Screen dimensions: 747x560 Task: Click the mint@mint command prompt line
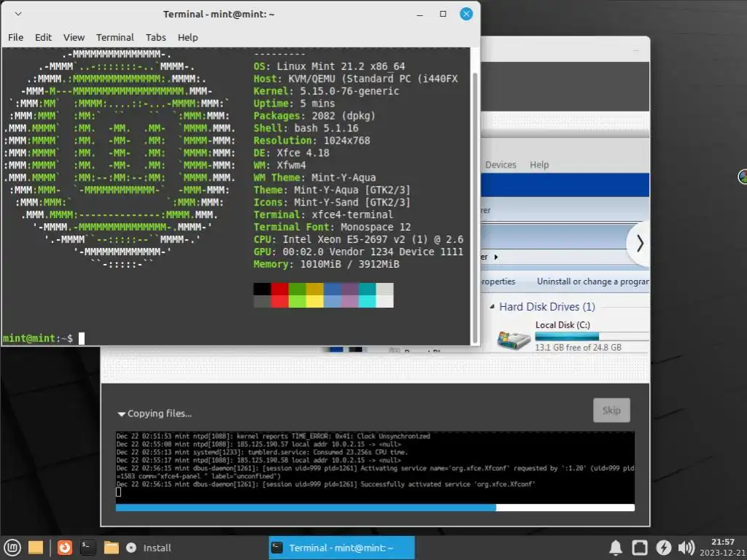(x=43, y=338)
